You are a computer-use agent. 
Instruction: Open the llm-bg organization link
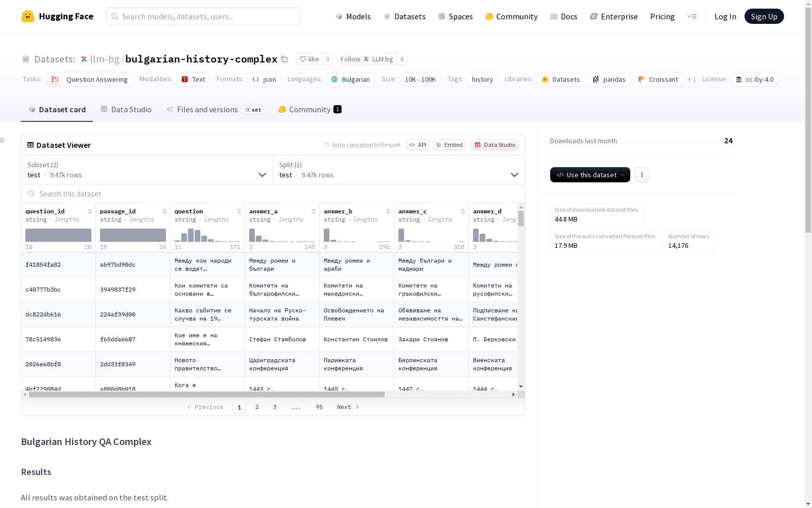pos(105,59)
